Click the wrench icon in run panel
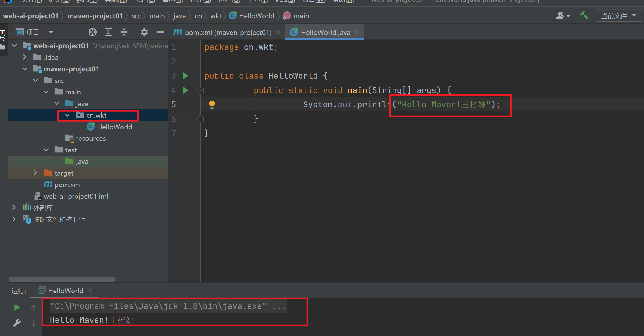Screen dimensions: 644x336 tap(17, 323)
